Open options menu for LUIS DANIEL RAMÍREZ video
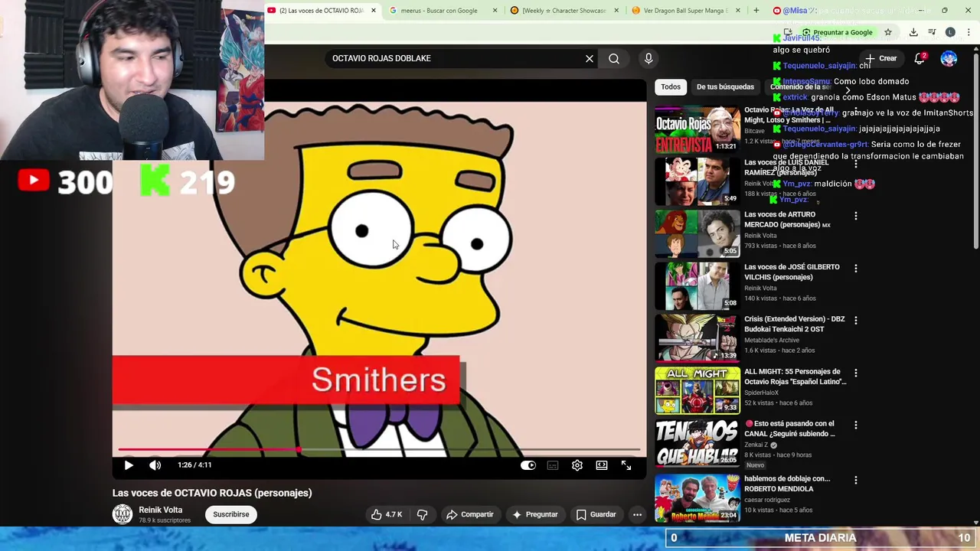980x551 pixels. (856, 164)
